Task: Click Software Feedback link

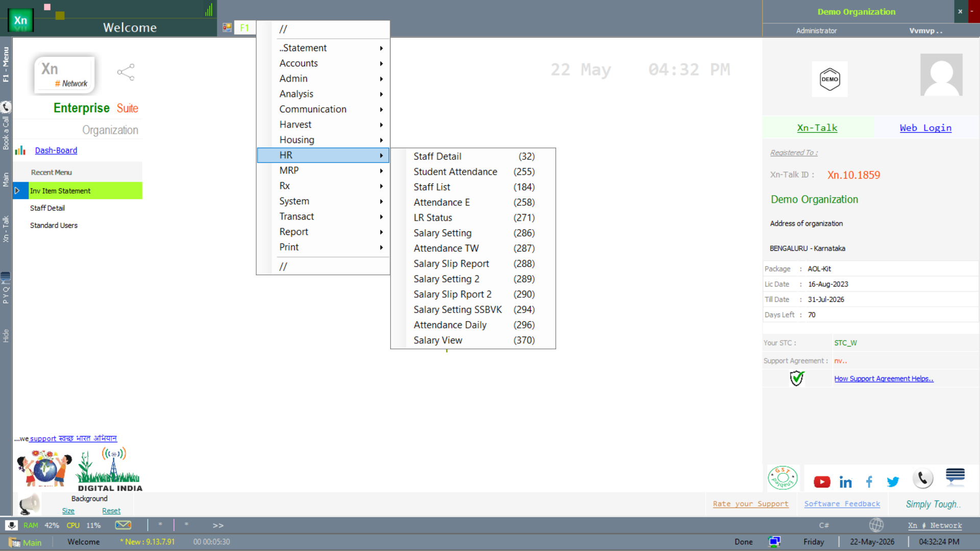Action: click(842, 504)
